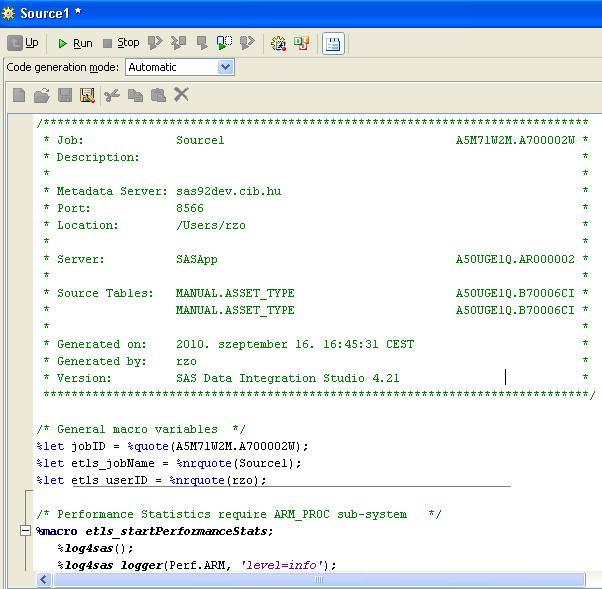This screenshot has width=602, height=589.
Task: Click the port value '8566'
Action: point(190,208)
